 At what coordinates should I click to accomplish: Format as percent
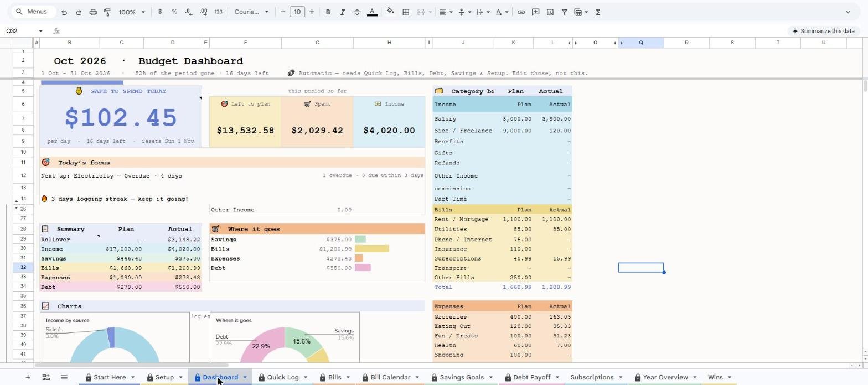(x=174, y=12)
